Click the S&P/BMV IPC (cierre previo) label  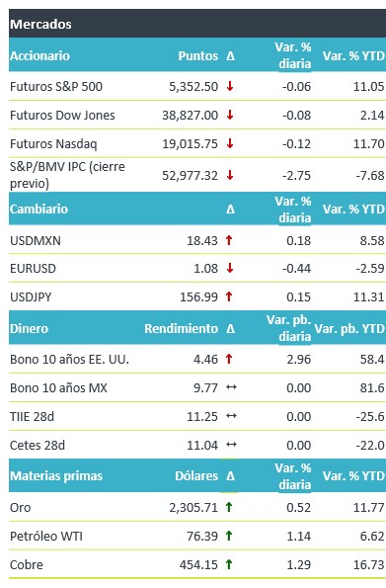(67, 175)
